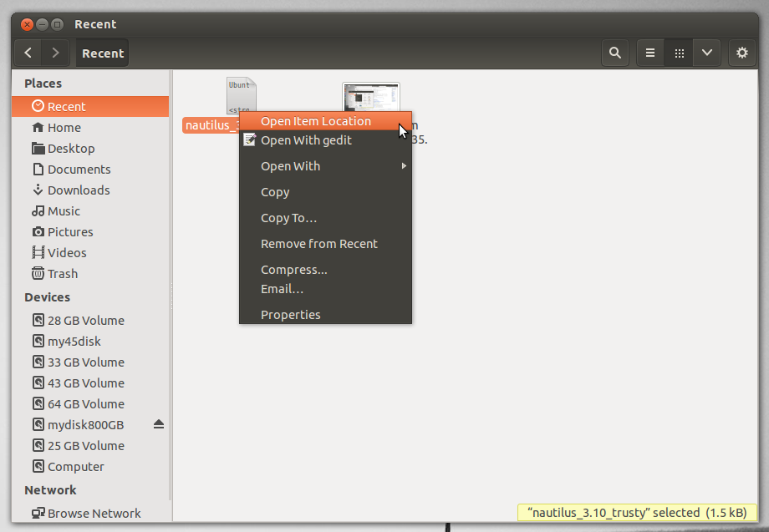Click the Recent path bar button
Screen dimensions: 769x532
coord(103,53)
